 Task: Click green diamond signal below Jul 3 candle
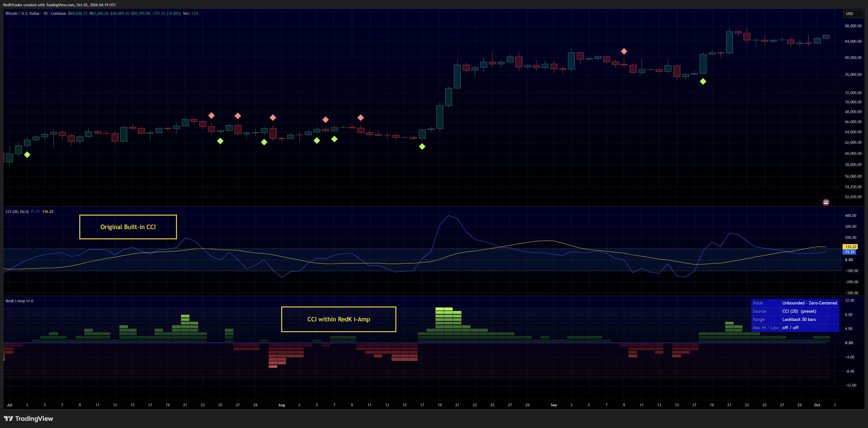click(x=27, y=154)
